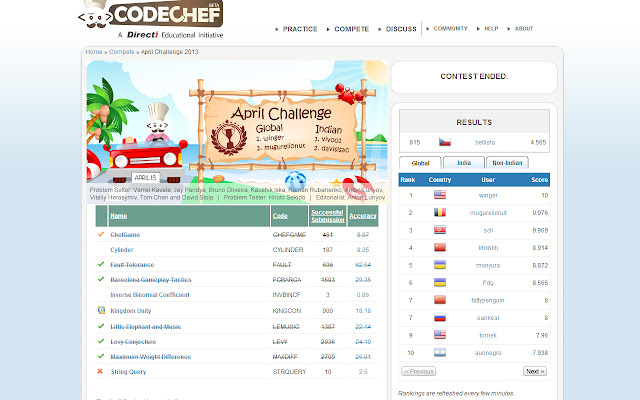
Task: Sort problems by Code column header
Action: (280, 216)
